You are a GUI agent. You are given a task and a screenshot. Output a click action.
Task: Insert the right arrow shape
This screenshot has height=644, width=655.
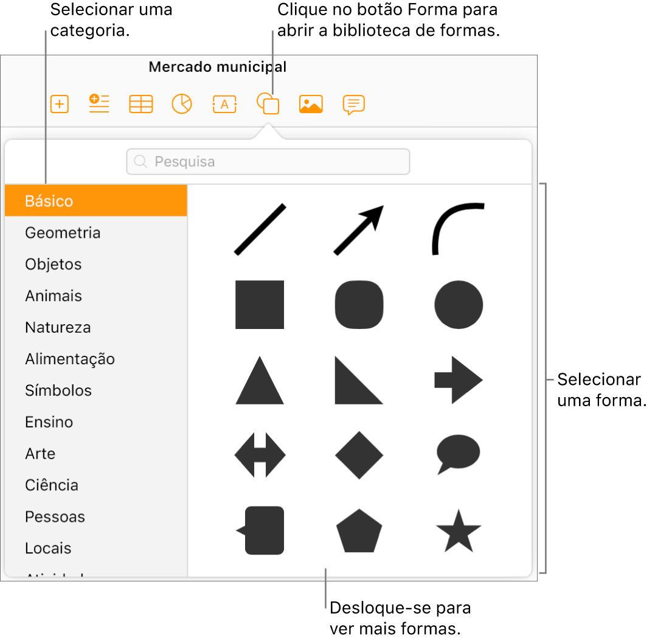point(459,380)
